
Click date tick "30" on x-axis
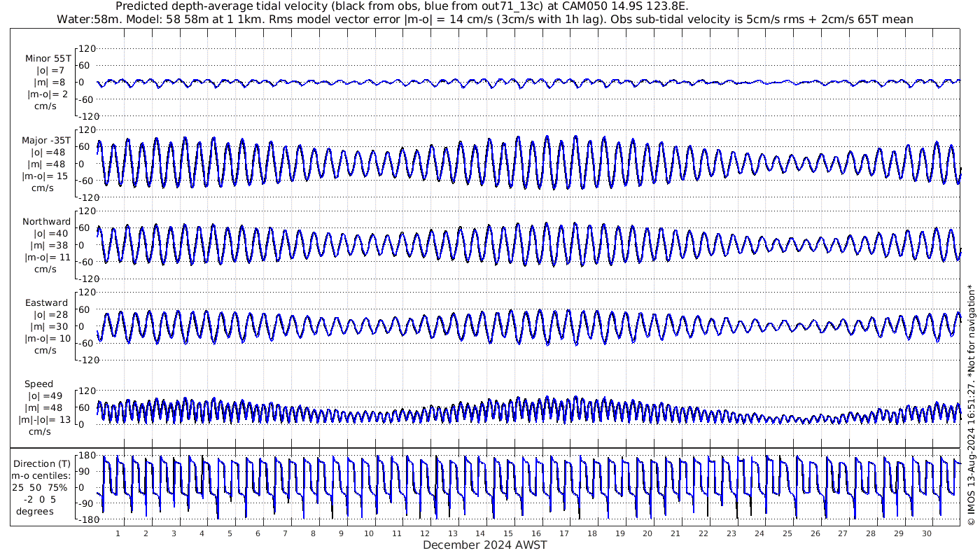pos(927,533)
